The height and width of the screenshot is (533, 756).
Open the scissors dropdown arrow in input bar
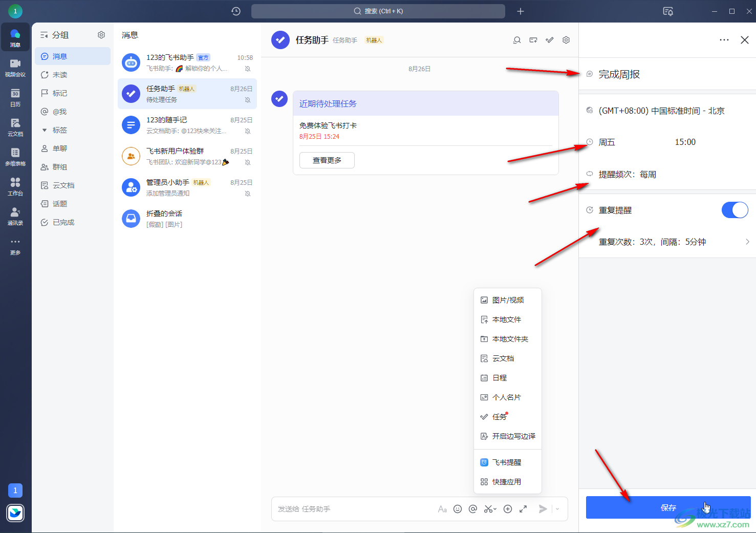(x=495, y=509)
